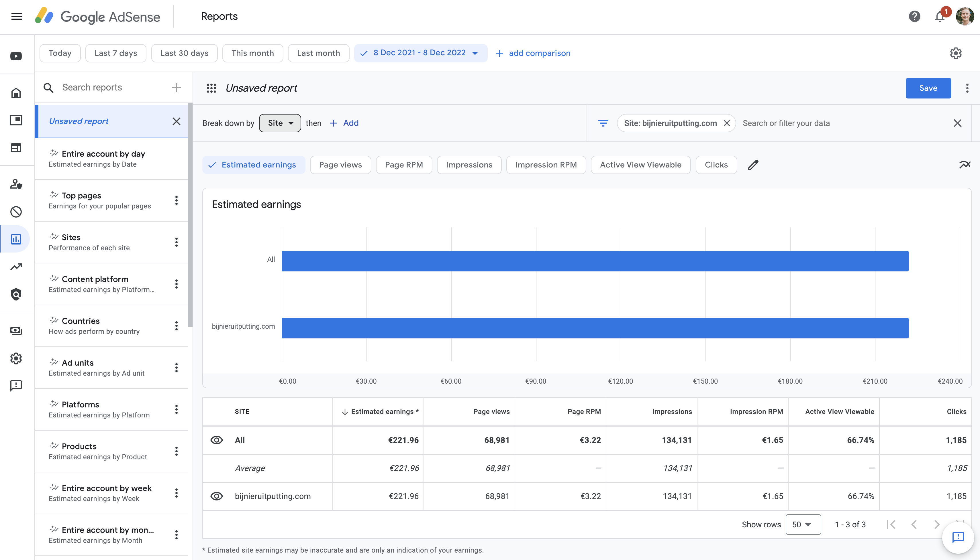Open the main hamburger menu
The image size is (980, 560).
point(17,17)
